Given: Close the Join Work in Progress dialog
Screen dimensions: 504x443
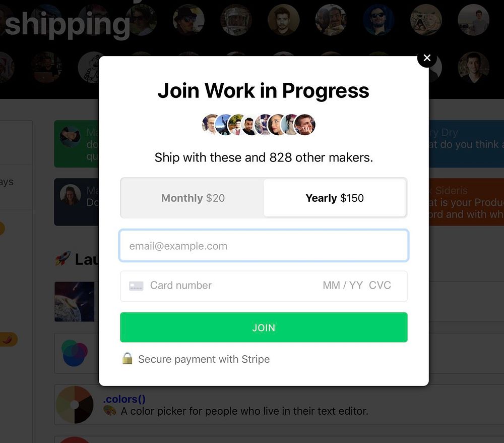Looking at the screenshot, I should tap(427, 58).
